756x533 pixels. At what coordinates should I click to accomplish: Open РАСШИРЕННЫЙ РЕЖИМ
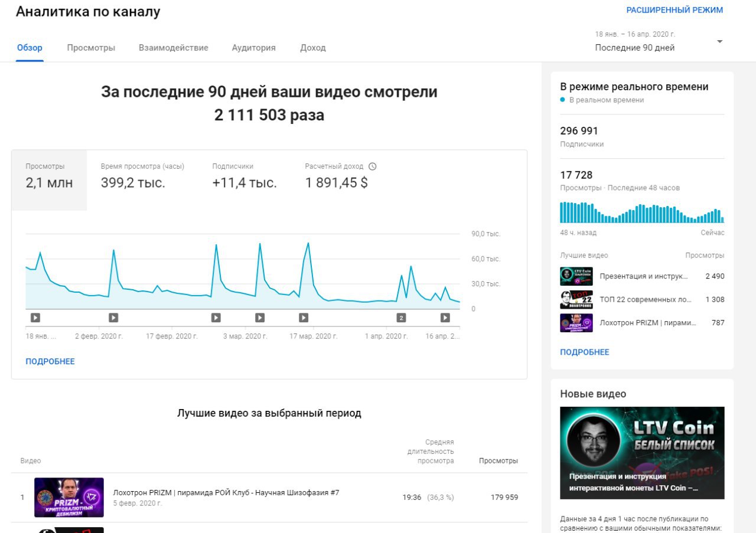tap(674, 10)
